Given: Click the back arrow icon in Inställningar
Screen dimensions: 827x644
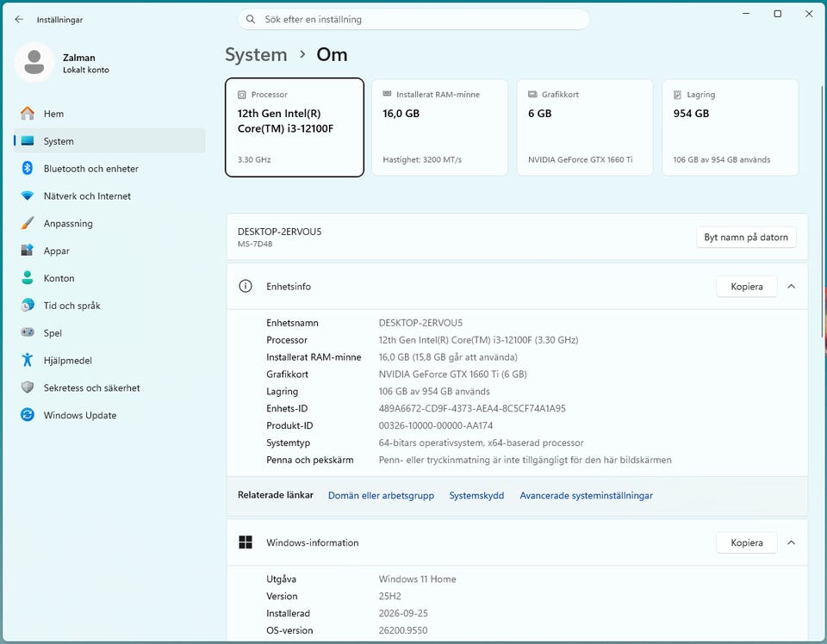Looking at the screenshot, I should pyautogui.click(x=19, y=20).
